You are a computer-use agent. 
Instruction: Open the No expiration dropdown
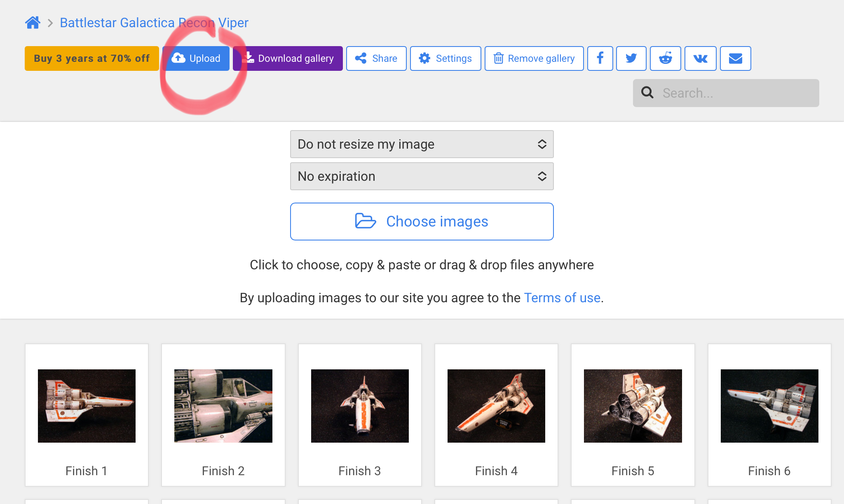pyautogui.click(x=422, y=176)
